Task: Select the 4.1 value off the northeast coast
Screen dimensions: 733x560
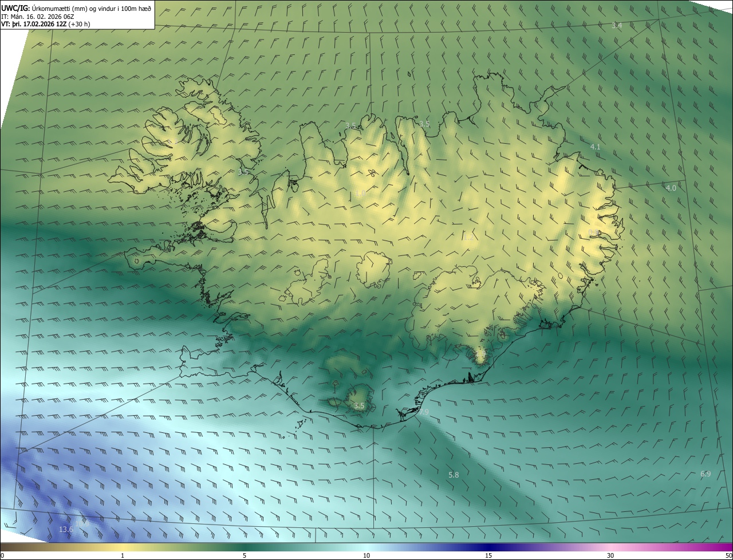Action: point(595,147)
